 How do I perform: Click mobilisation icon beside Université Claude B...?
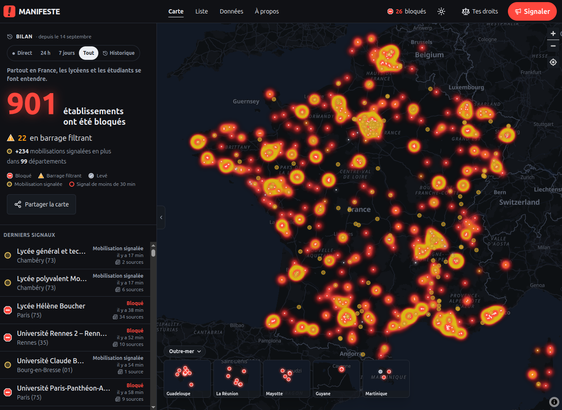(x=8, y=365)
